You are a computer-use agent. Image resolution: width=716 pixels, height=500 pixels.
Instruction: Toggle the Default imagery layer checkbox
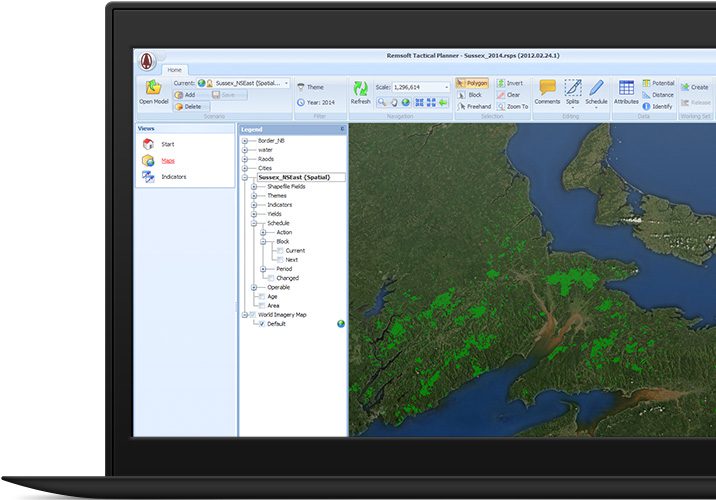pyautogui.click(x=261, y=324)
